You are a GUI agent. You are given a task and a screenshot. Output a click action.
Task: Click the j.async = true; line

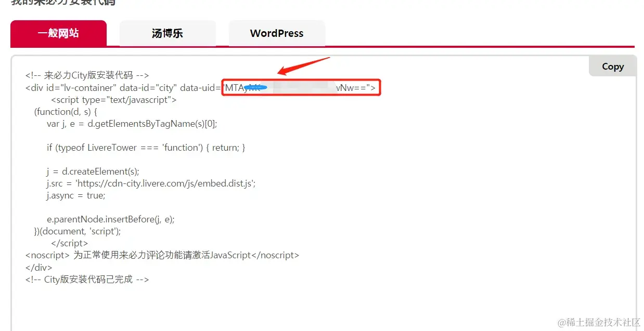coord(76,195)
